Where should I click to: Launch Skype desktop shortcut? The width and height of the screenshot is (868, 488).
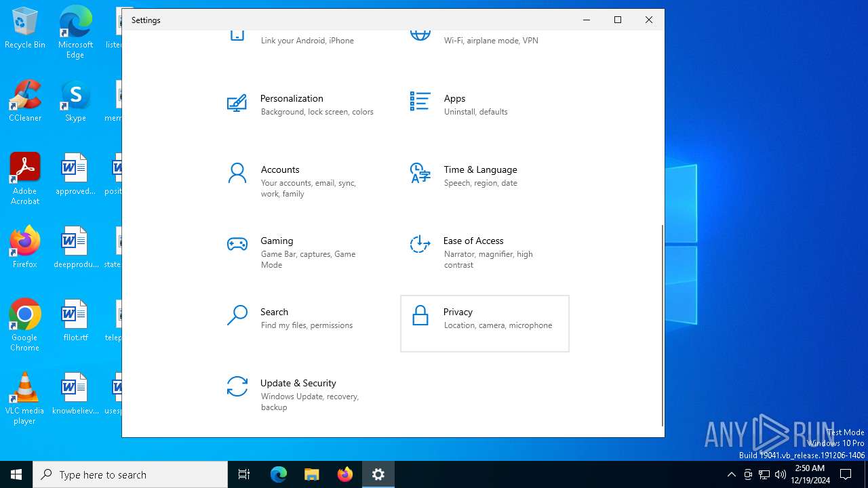click(75, 101)
